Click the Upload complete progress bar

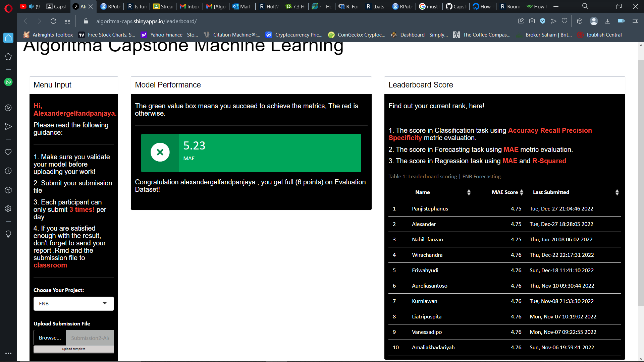click(x=73, y=349)
